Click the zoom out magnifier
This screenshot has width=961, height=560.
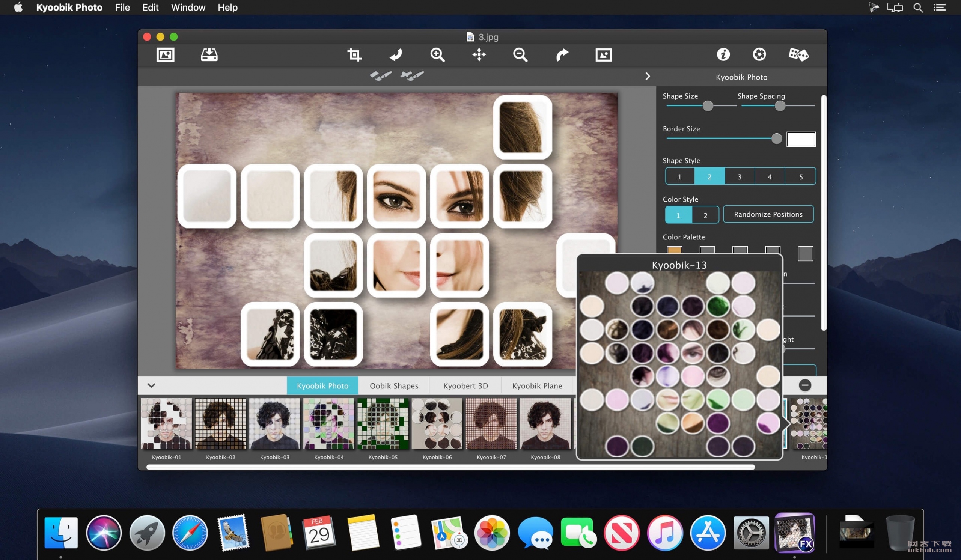520,55
